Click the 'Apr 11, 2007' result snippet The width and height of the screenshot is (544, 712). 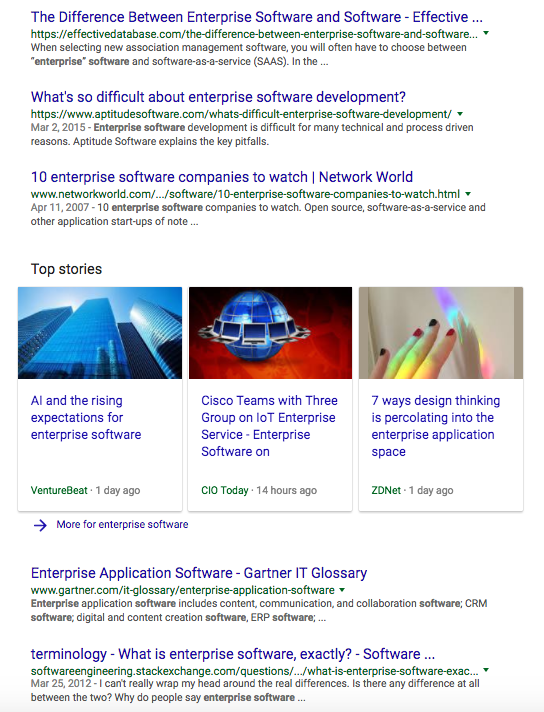point(258,214)
